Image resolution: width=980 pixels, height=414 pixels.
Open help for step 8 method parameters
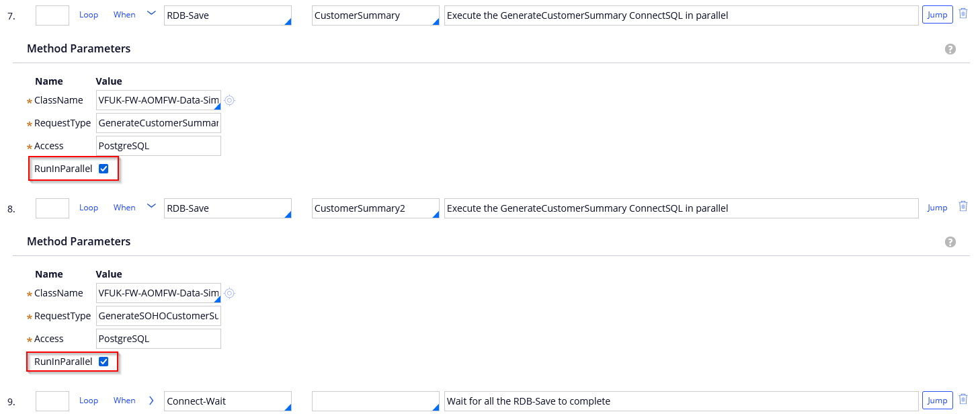tap(950, 242)
